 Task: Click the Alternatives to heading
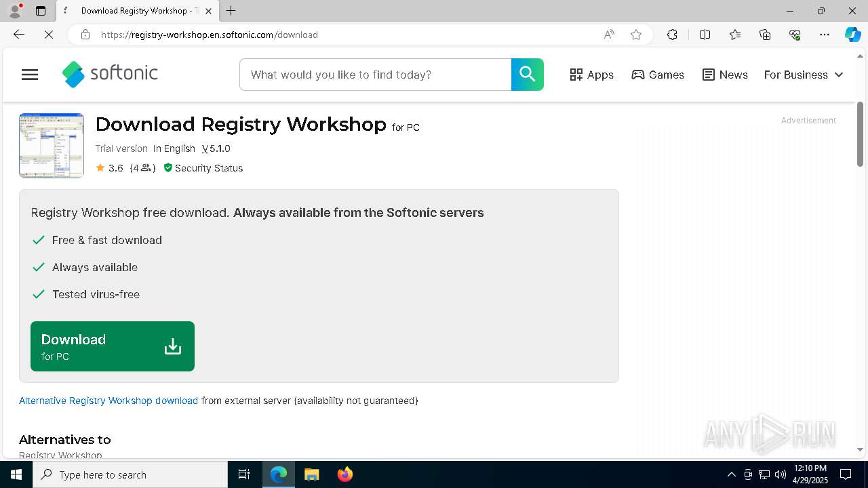[64, 439]
